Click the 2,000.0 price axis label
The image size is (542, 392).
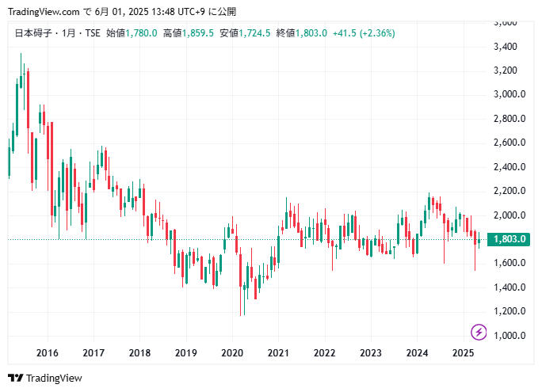coord(510,215)
